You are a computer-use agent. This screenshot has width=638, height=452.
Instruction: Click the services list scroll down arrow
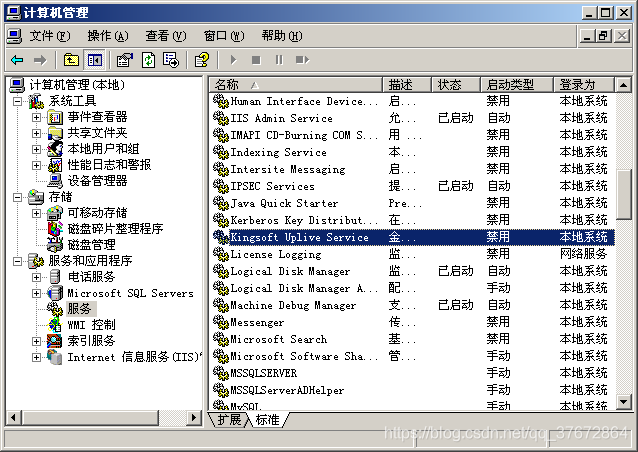click(623, 402)
